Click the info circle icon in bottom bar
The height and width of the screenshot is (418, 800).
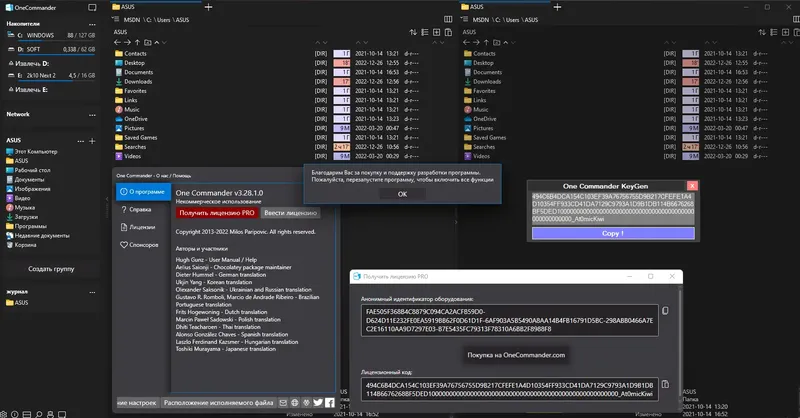(15, 414)
